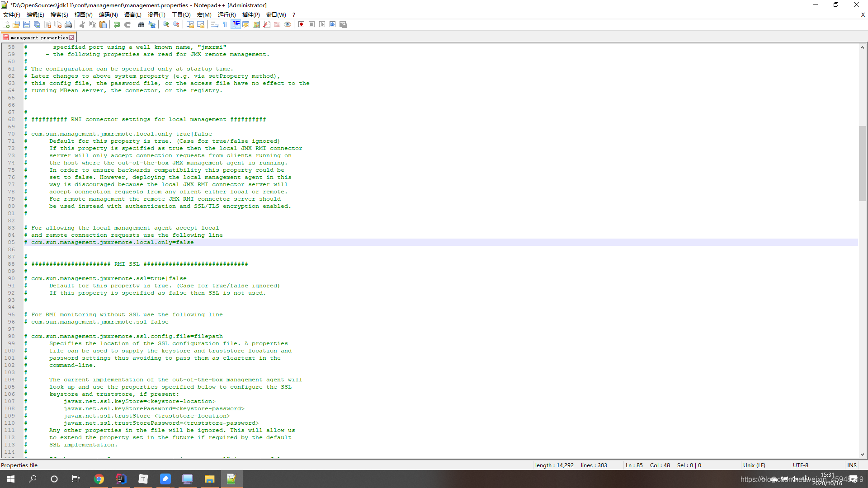The width and height of the screenshot is (868, 488).
Task: Start macro recording with the red record icon
Action: pos(301,25)
